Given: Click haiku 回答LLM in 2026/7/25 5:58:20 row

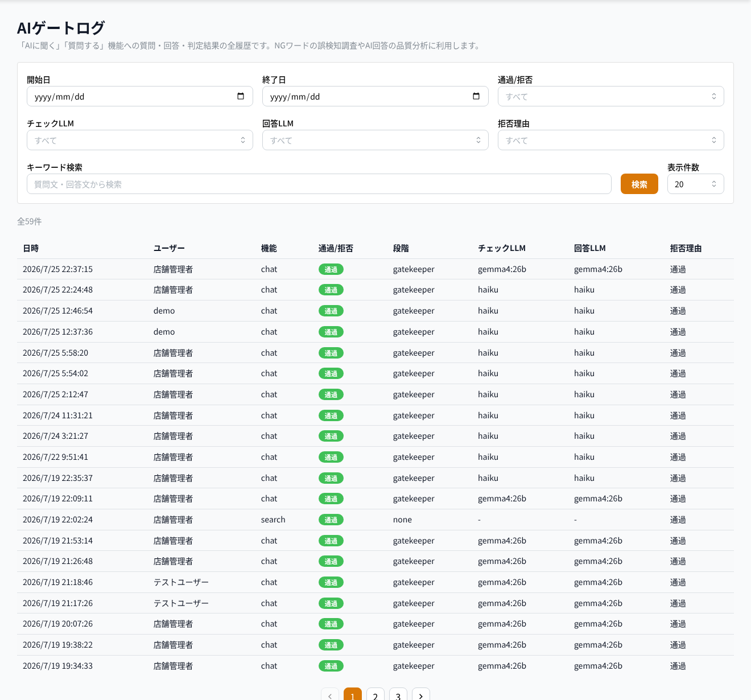Looking at the screenshot, I should (x=584, y=353).
